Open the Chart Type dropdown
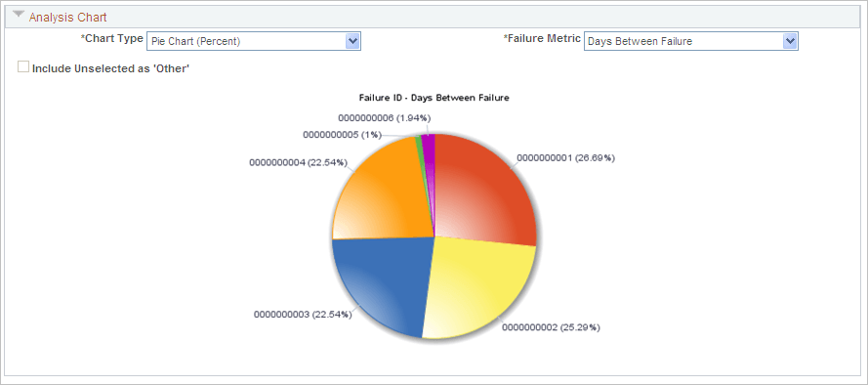The width and height of the screenshot is (868, 385). click(254, 41)
